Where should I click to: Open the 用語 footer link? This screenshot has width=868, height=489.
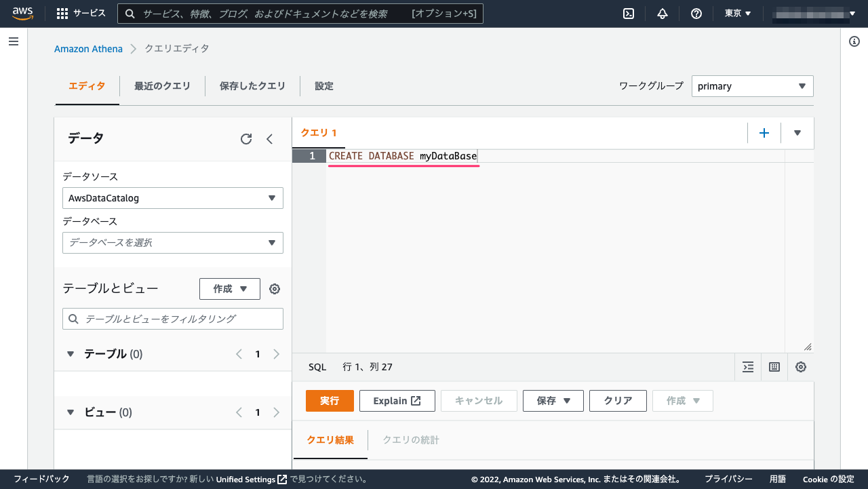click(778, 480)
